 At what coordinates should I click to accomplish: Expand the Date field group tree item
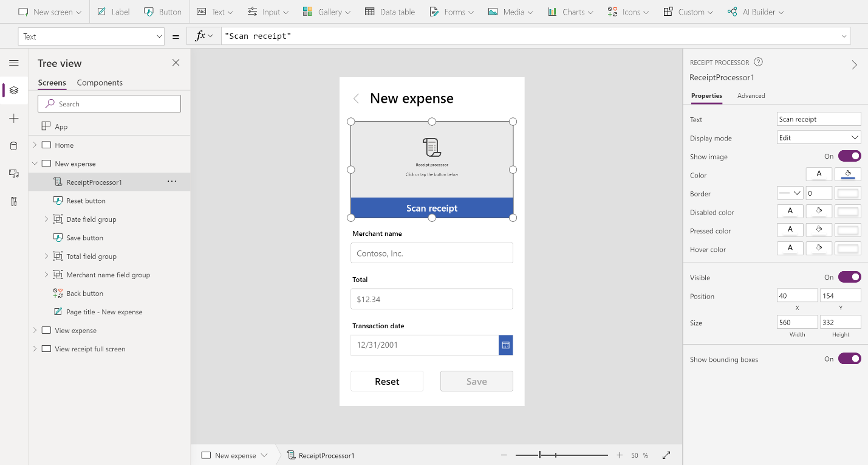(45, 219)
